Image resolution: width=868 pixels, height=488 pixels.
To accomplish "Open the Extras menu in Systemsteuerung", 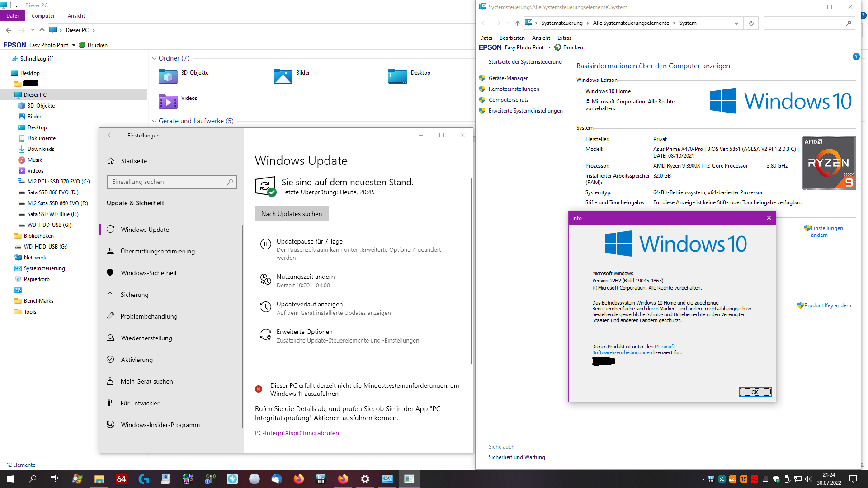I will (x=564, y=38).
